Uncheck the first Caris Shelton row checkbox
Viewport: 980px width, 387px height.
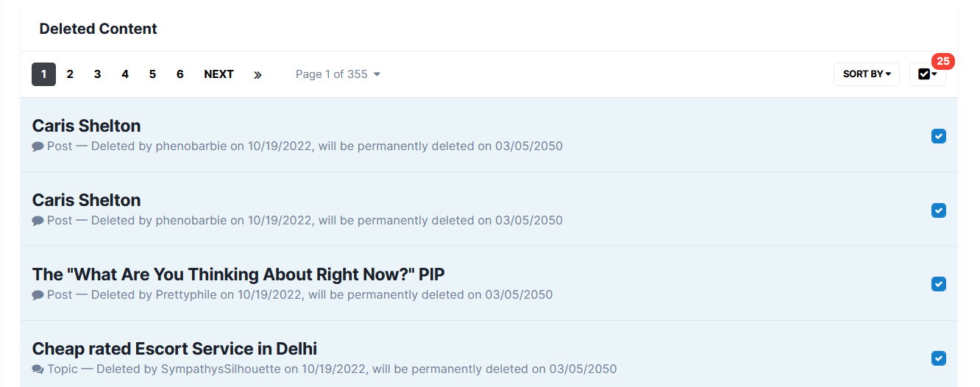[x=938, y=136]
